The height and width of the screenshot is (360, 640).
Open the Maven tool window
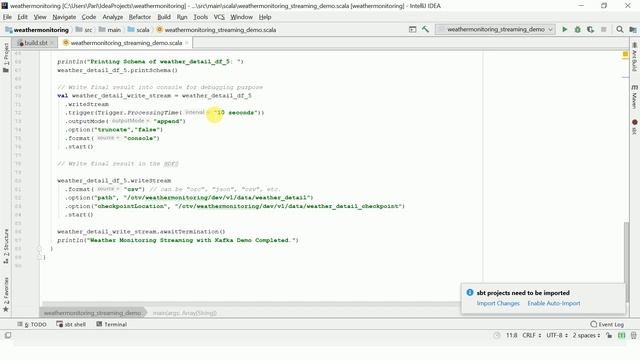pyautogui.click(x=634, y=97)
